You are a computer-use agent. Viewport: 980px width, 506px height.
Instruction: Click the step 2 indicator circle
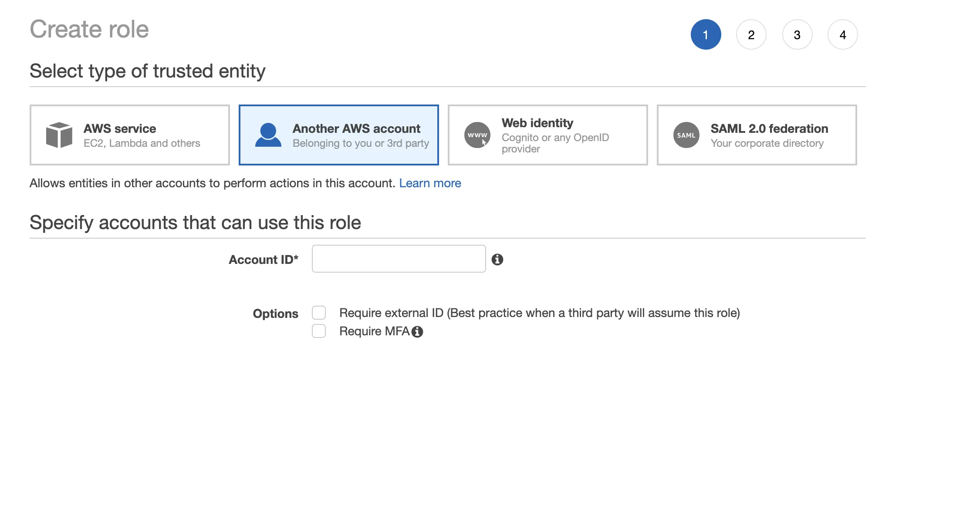pyautogui.click(x=751, y=34)
